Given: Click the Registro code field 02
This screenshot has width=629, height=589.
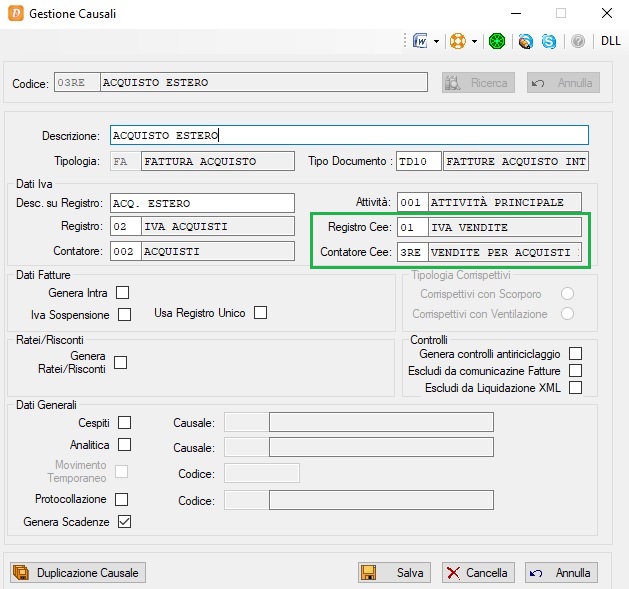Looking at the screenshot, I should pos(126,226).
